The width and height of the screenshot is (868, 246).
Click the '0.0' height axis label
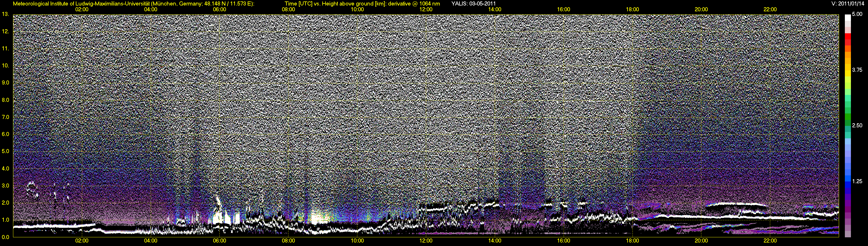click(x=5, y=237)
